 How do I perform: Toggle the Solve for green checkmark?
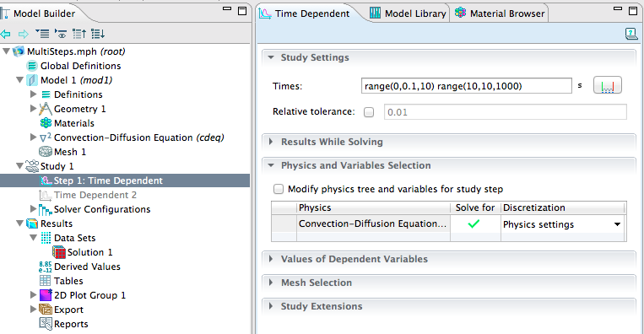point(474,224)
